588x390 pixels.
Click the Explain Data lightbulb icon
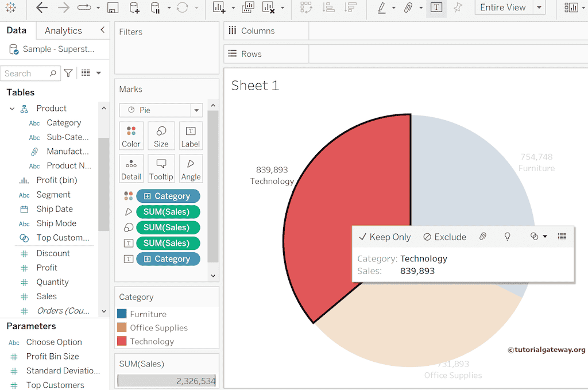tap(507, 237)
